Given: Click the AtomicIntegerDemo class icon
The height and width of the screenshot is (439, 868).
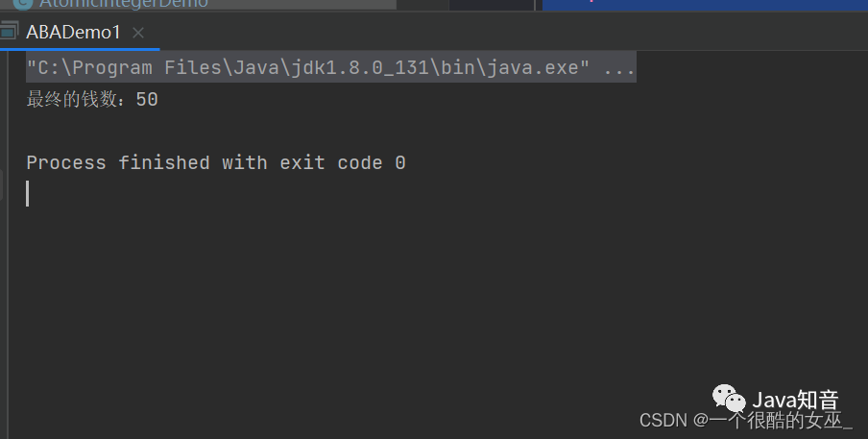Looking at the screenshot, I should click(x=23, y=4).
